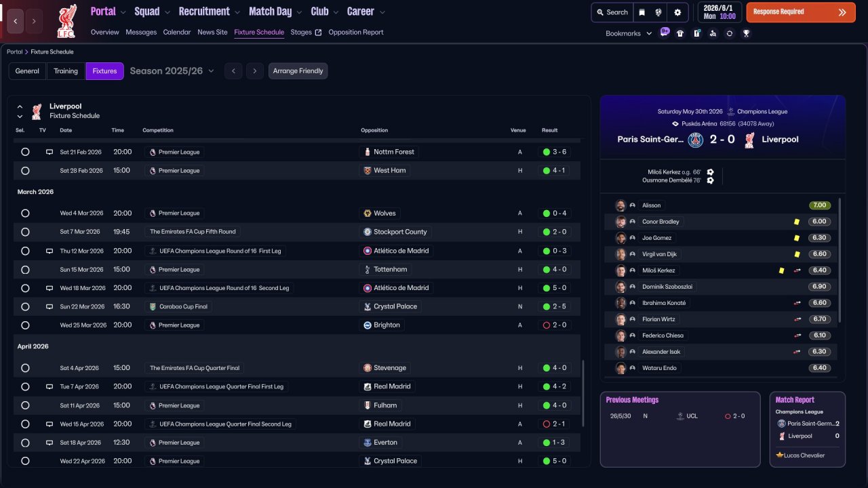Click the Liverpool club crest in the header

(x=66, y=21)
